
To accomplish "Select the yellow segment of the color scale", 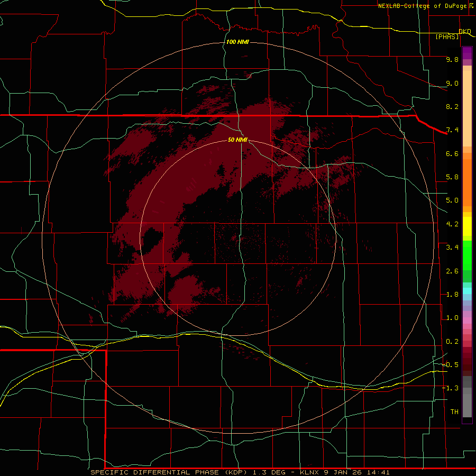I will [x=467, y=226].
